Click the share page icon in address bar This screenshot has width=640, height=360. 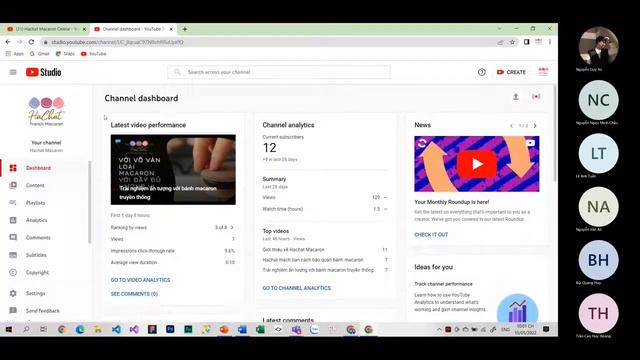pyautogui.click(x=500, y=42)
